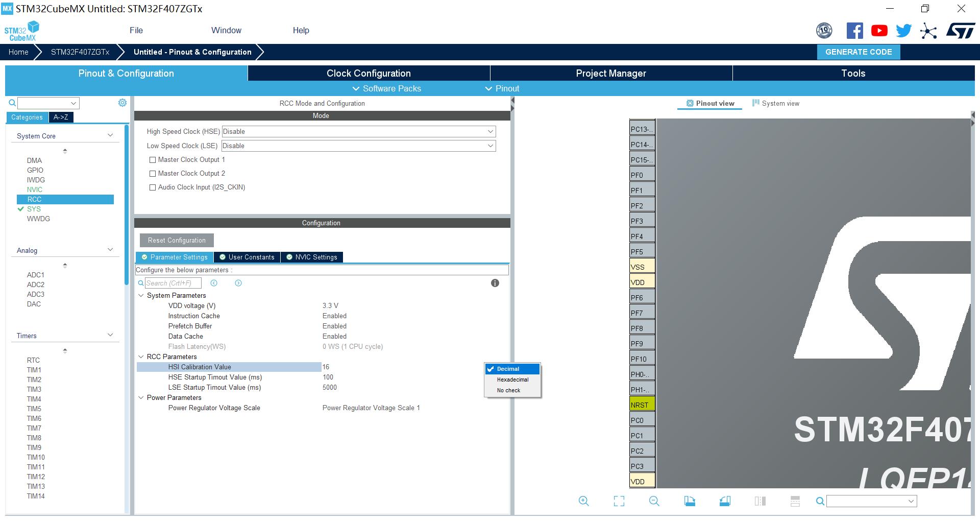Collapse System Parameters tree group
This screenshot has height=521, width=980.
(x=141, y=295)
